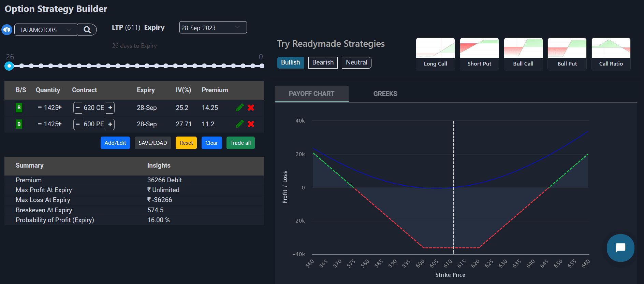Screen dimensions: 644x284
Task: Click the Add/Edit button
Action: point(115,143)
